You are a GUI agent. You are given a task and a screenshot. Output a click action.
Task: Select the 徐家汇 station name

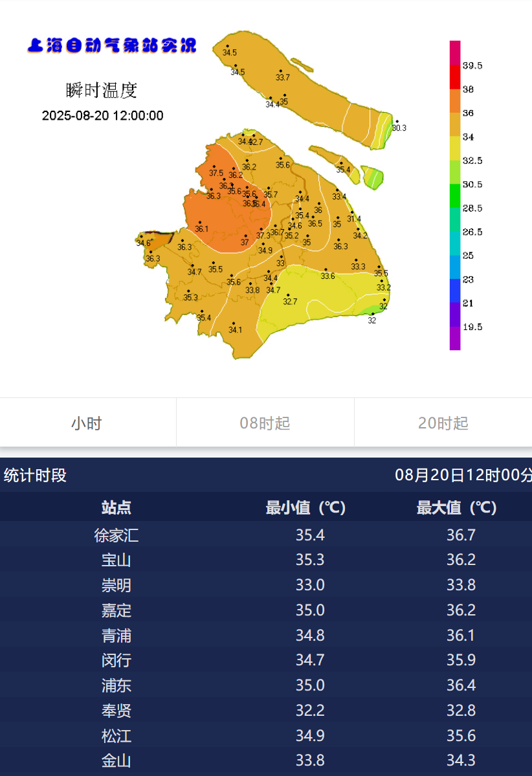click(x=116, y=535)
